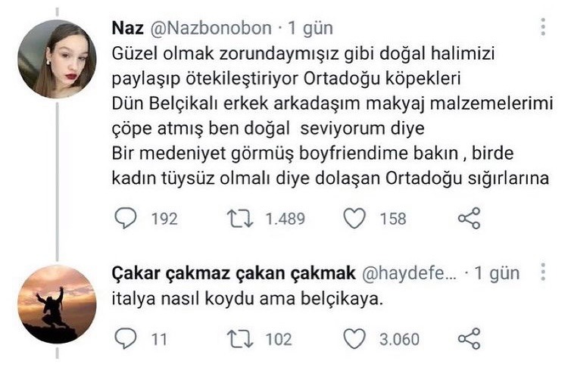Open Çakar çakmaz profile avatar
The width and height of the screenshot is (568, 392).
pyautogui.click(x=57, y=303)
